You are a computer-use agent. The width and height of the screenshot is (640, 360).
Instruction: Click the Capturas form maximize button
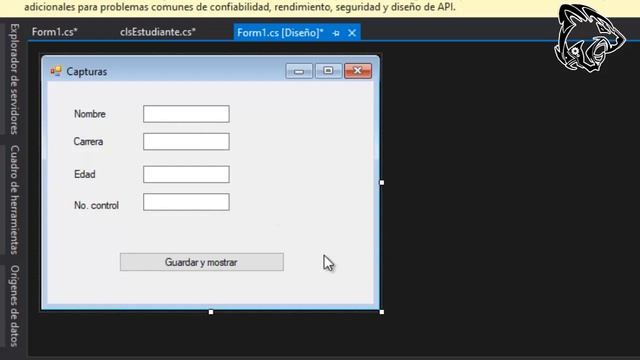coord(328,71)
